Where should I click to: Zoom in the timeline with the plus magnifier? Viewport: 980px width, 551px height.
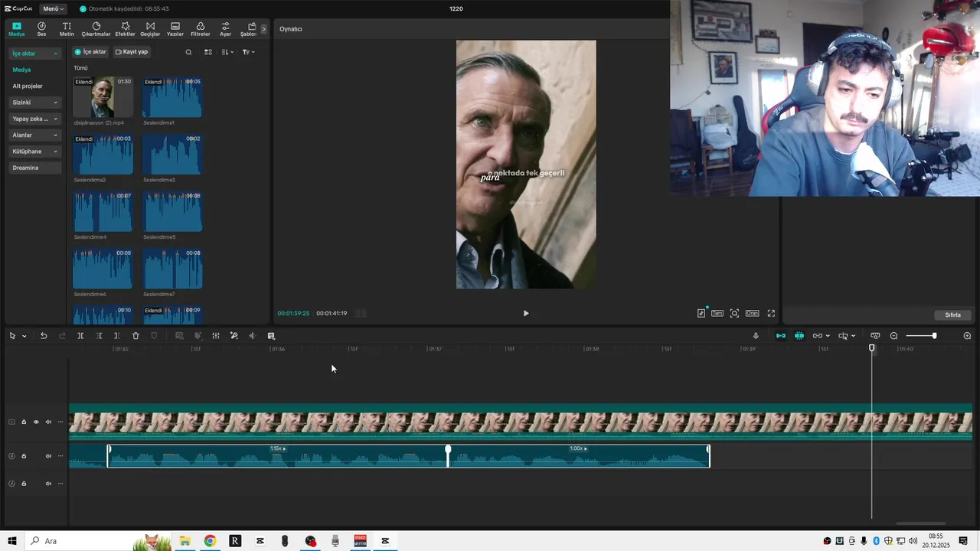click(967, 336)
